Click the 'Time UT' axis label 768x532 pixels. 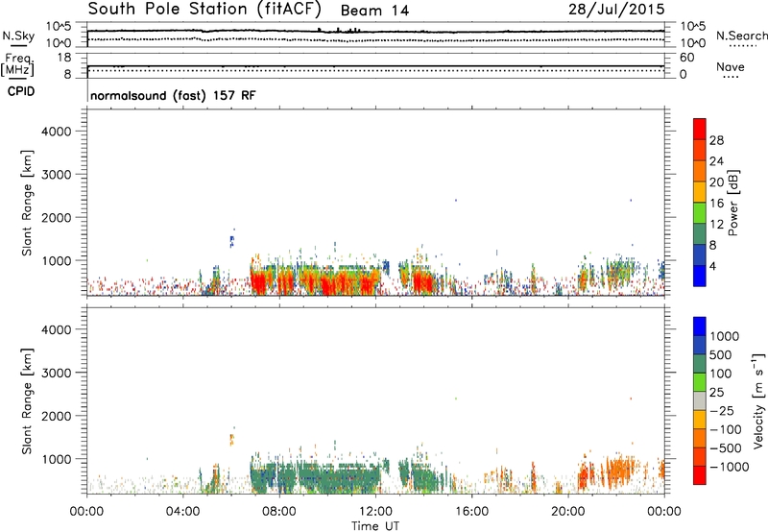(x=375, y=526)
